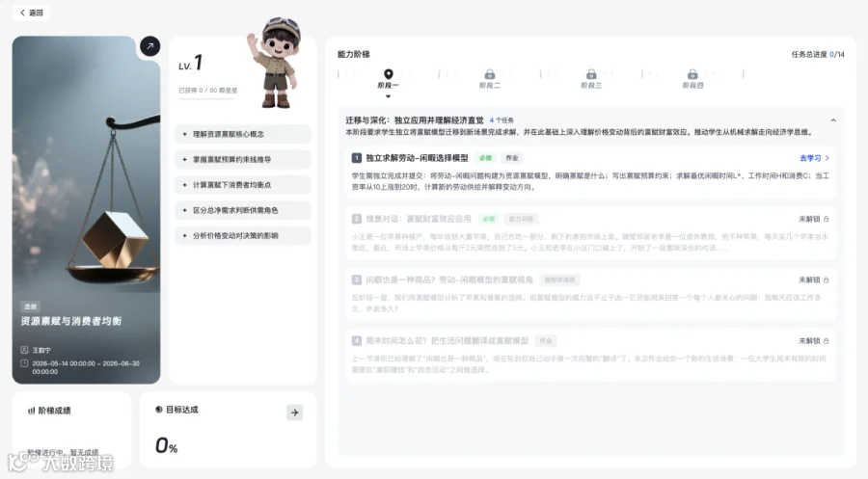868x479 pixels.
Task: Click the locked 阶段二 stage icon
Action: pyautogui.click(x=489, y=74)
